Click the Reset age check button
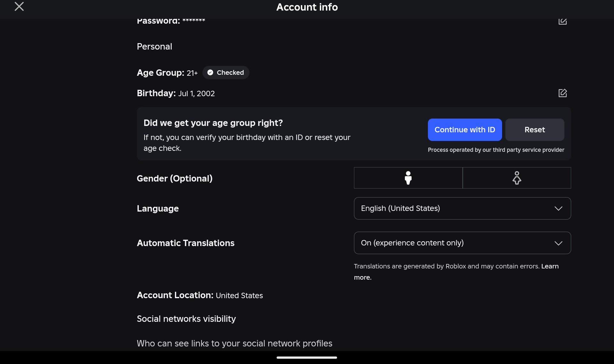This screenshot has height=364, width=614. pyautogui.click(x=535, y=130)
